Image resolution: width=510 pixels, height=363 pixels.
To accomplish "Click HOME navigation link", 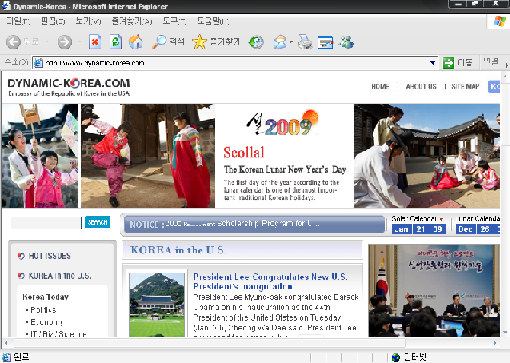I will click(x=380, y=87).
